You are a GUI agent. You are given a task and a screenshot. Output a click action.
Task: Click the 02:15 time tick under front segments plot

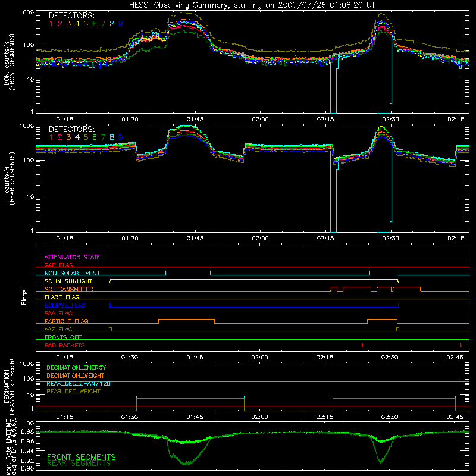325,120
